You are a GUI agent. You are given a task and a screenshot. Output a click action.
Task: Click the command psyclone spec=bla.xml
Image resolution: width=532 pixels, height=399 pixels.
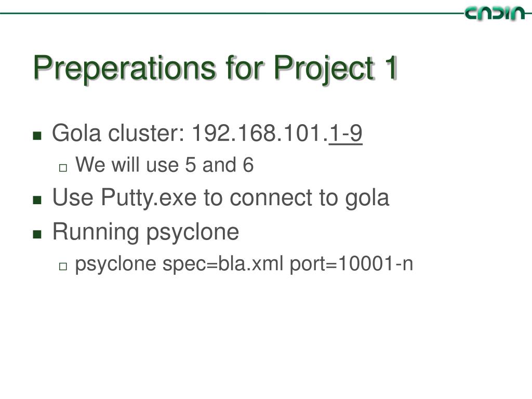point(179,264)
